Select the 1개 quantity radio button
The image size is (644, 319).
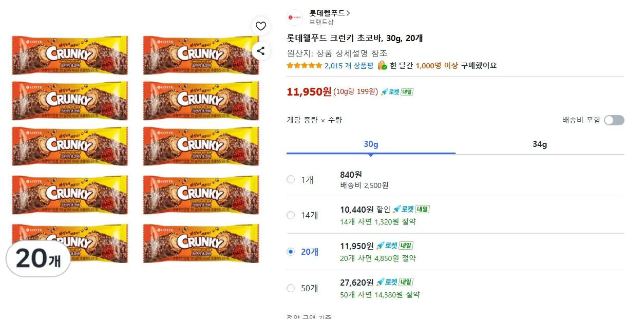[x=291, y=180]
